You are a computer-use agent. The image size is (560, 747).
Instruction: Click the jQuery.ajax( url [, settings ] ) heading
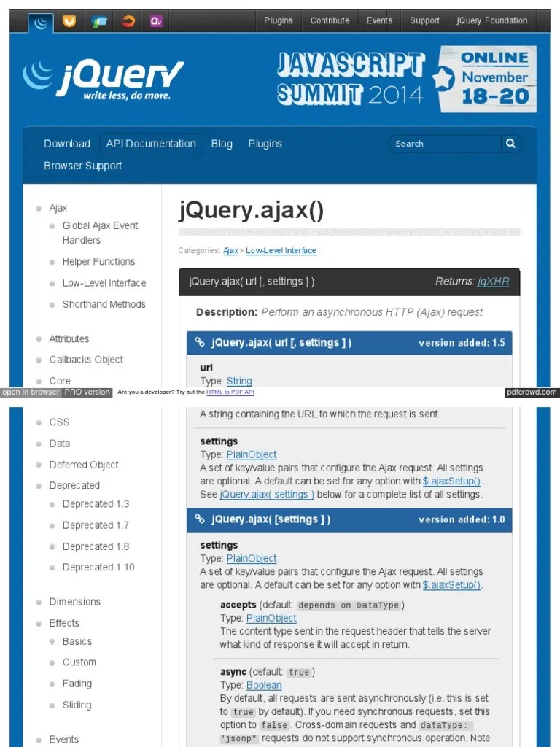click(281, 343)
